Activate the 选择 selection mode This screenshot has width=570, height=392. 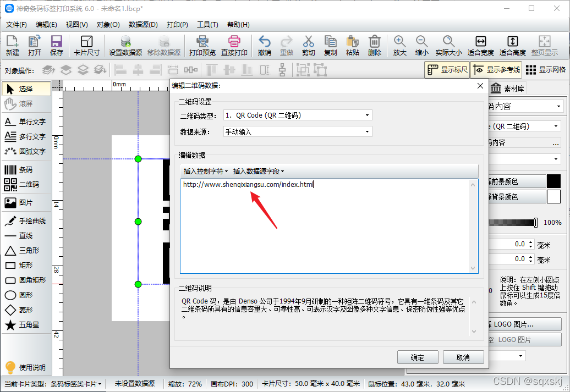(26, 89)
